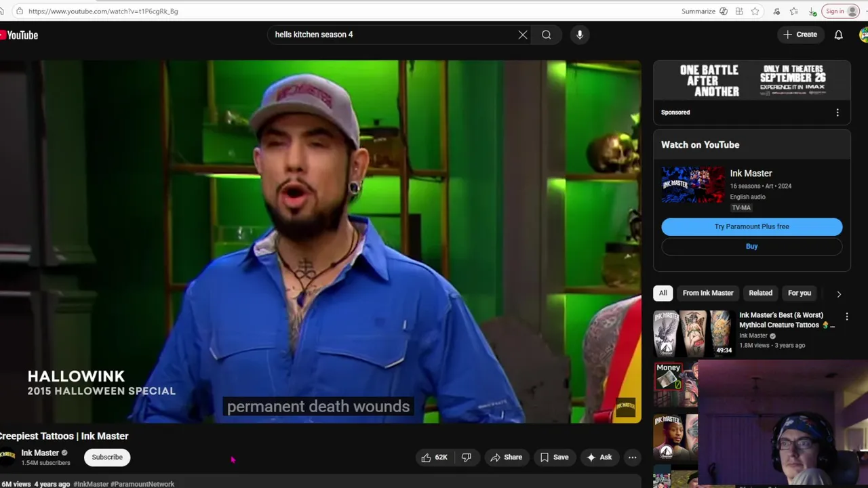The image size is (868, 488).
Task: Clear the search box with the X icon
Action: pyautogui.click(x=523, y=35)
